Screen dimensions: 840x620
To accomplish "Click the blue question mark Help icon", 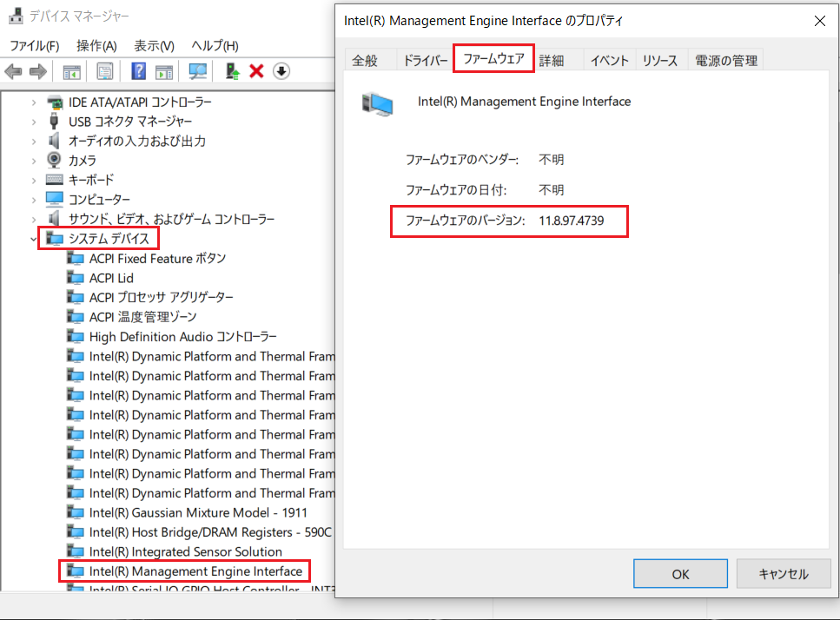I will 138,71.
